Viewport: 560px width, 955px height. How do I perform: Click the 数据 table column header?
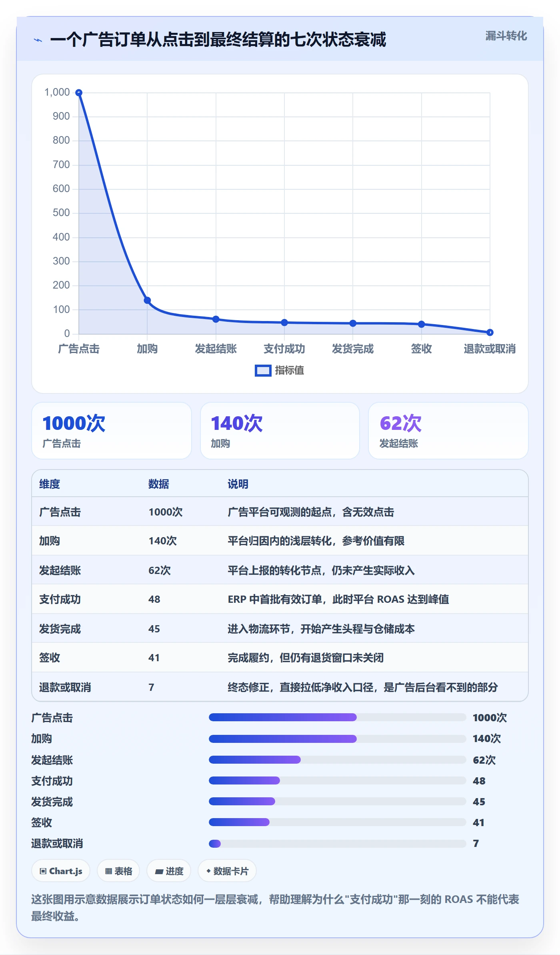point(159,484)
